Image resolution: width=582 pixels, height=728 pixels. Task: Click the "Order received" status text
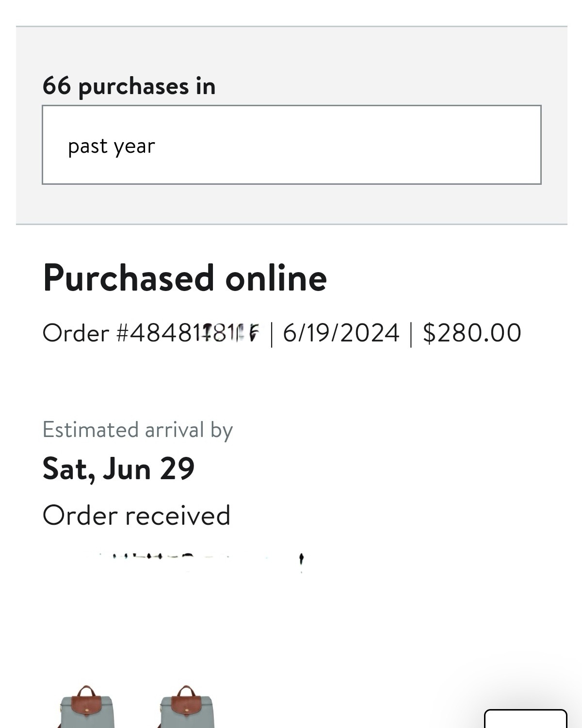pyautogui.click(x=136, y=515)
